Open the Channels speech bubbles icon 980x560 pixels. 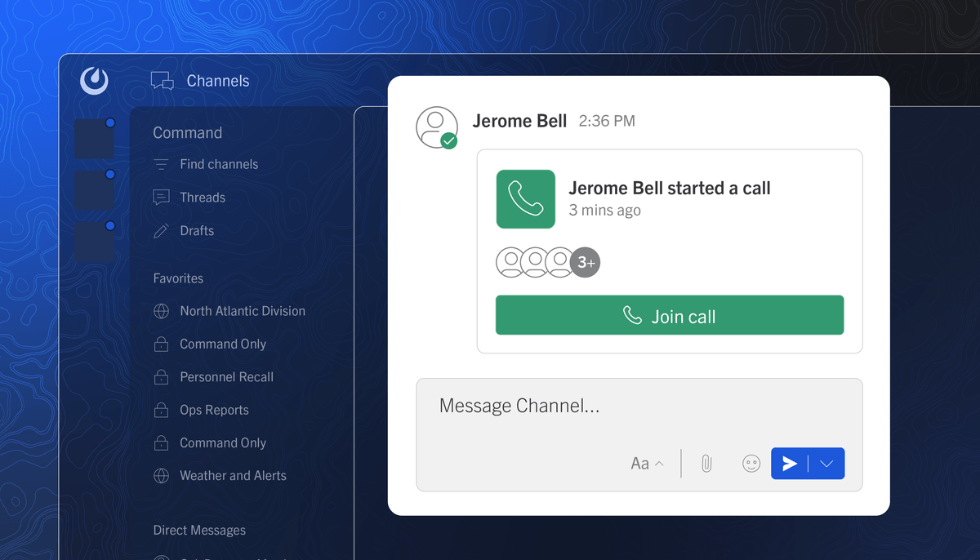163,81
